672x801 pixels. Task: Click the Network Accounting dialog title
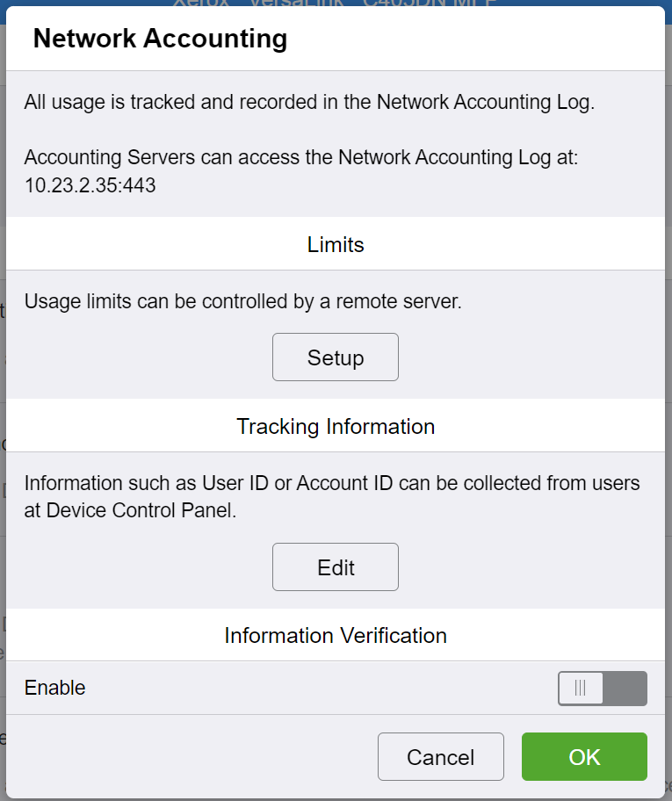click(x=160, y=40)
